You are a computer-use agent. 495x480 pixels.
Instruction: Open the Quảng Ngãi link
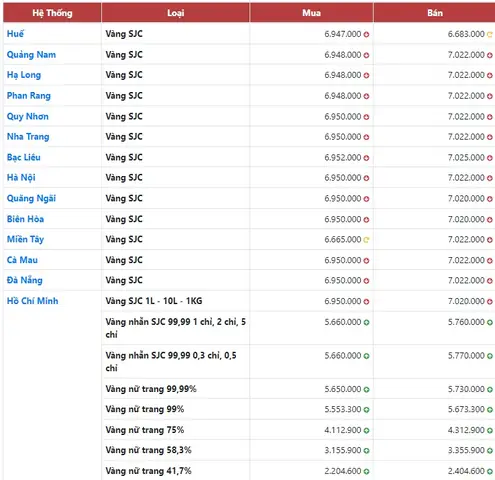click(31, 198)
